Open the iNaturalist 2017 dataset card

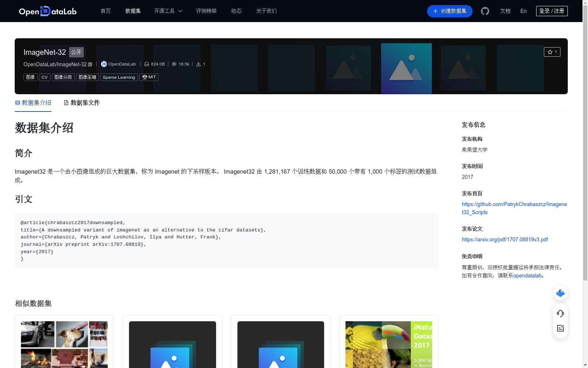click(x=389, y=342)
